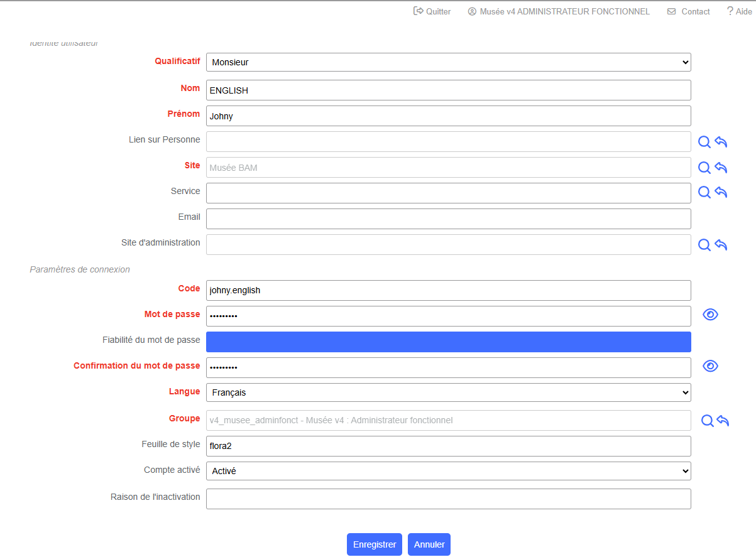The image size is (756, 557).
Task: Click the search icon for Lien sur Personne
Action: click(x=704, y=142)
